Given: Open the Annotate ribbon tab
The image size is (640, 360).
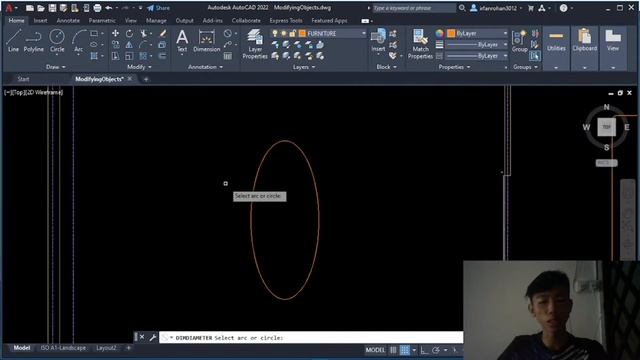Looking at the screenshot, I should pyautogui.click(x=68, y=20).
